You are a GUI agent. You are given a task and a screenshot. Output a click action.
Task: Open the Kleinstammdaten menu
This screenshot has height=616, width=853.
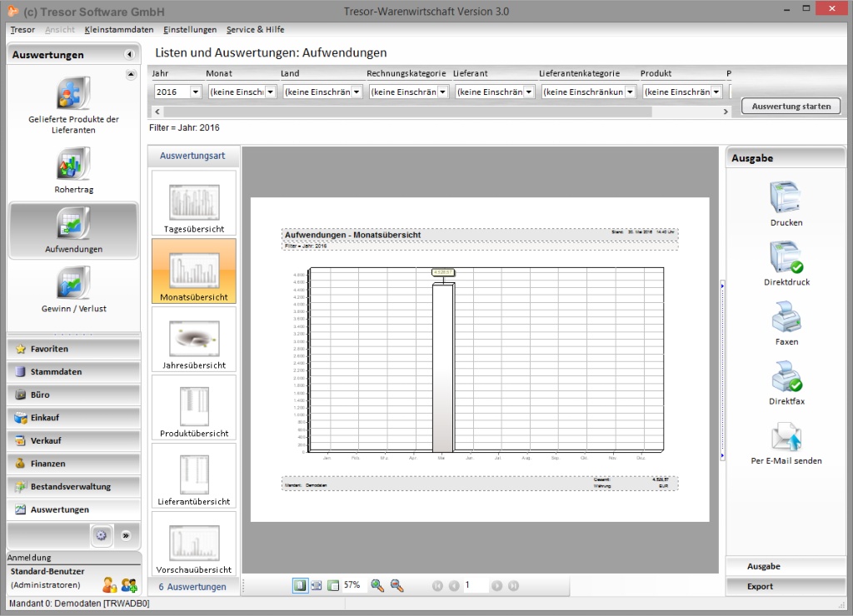pyautogui.click(x=118, y=29)
